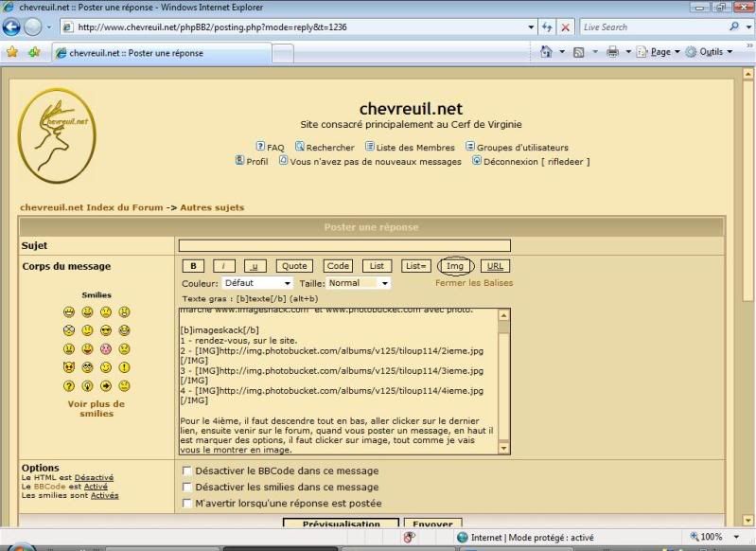The image size is (756, 551).
Task: Open Liste des Membres link
Action: 415,148
